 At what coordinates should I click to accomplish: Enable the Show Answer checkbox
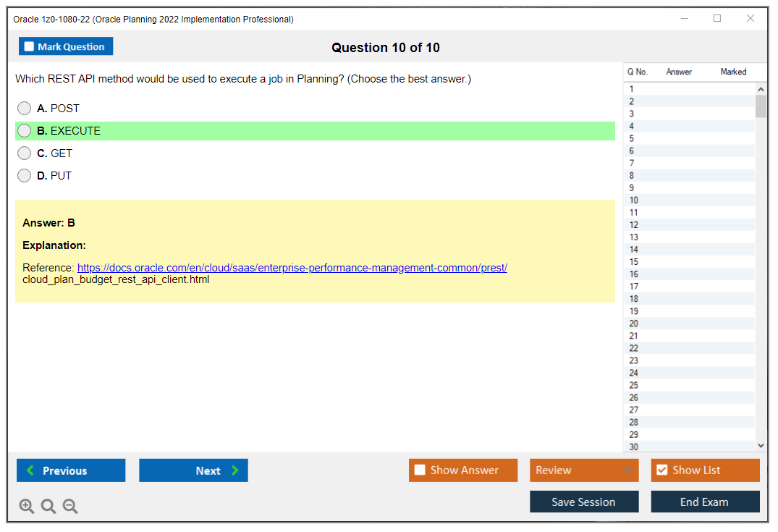point(420,470)
